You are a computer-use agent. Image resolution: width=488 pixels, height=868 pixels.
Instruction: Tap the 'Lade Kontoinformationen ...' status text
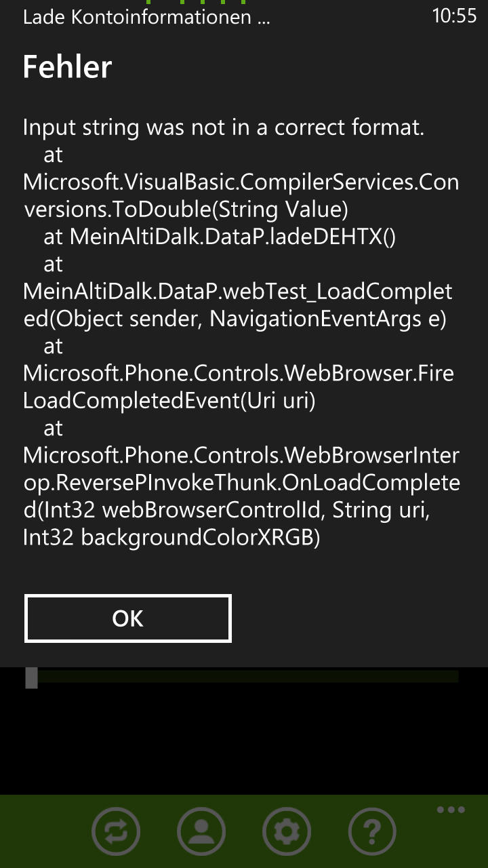[x=146, y=18]
